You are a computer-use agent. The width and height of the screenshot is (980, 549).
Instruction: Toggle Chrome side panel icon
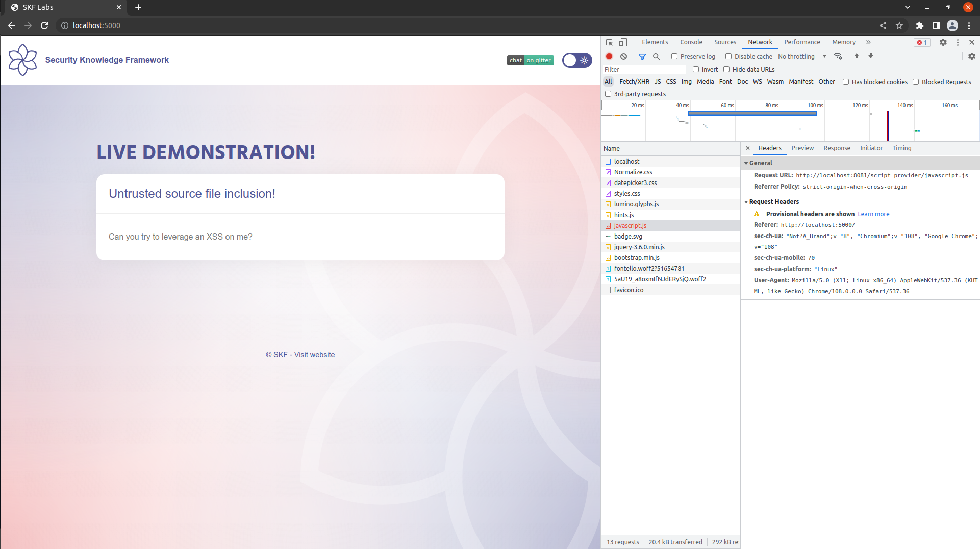click(x=936, y=25)
